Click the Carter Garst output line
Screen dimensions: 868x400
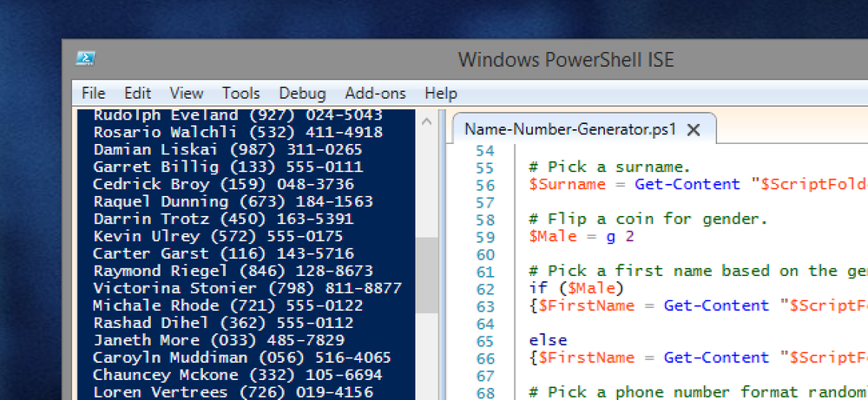click(x=223, y=253)
